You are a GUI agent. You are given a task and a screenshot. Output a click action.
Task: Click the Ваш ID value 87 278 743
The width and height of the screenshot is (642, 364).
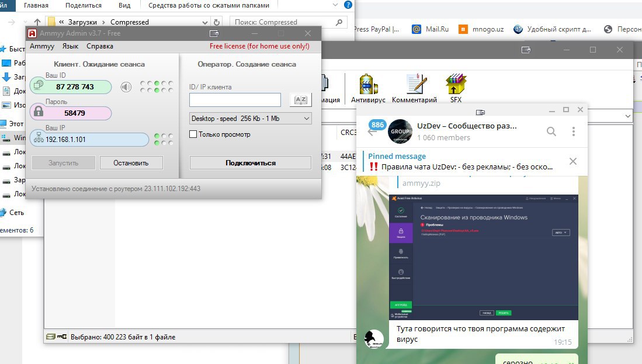click(x=75, y=87)
